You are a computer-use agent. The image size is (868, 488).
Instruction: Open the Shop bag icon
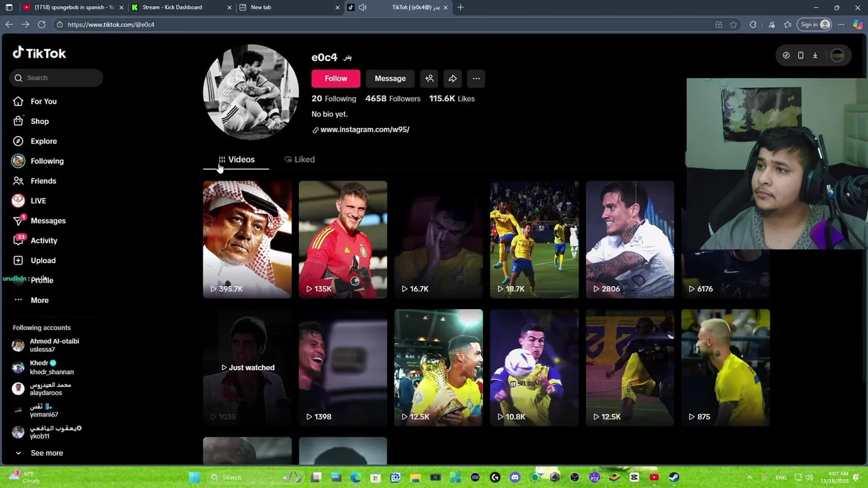(18, 121)
